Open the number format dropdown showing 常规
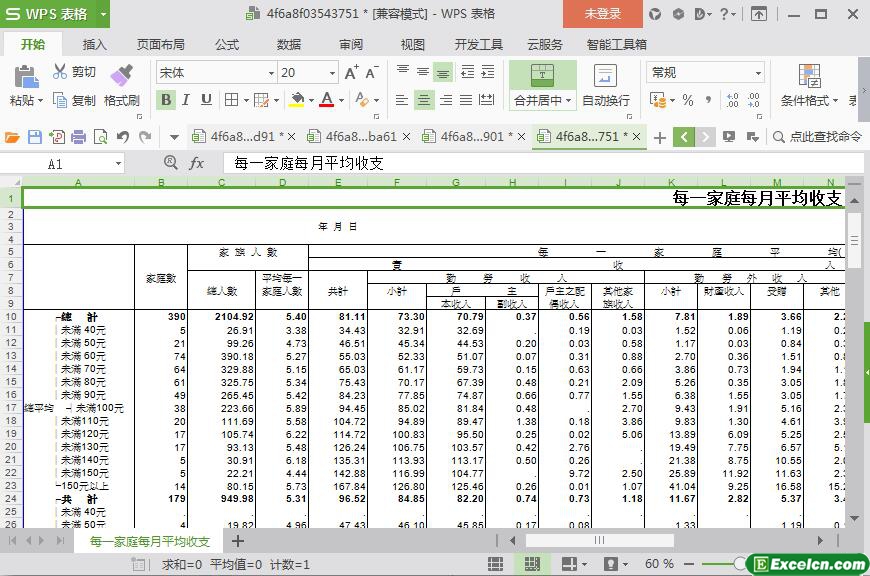The image size is (870, 576). [757, 73]
